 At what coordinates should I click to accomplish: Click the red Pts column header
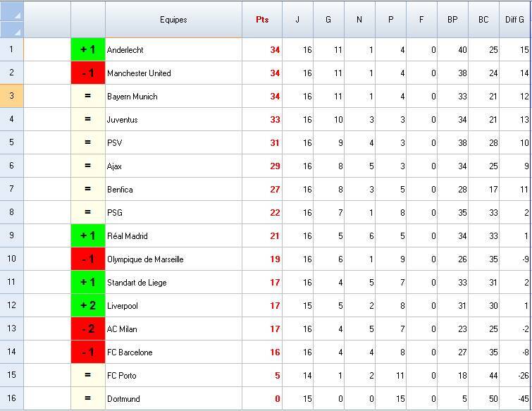(x=262, y=20)
